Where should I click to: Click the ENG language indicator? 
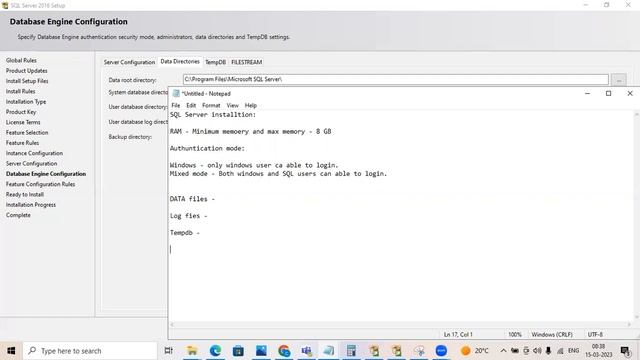tap(573, 351)
